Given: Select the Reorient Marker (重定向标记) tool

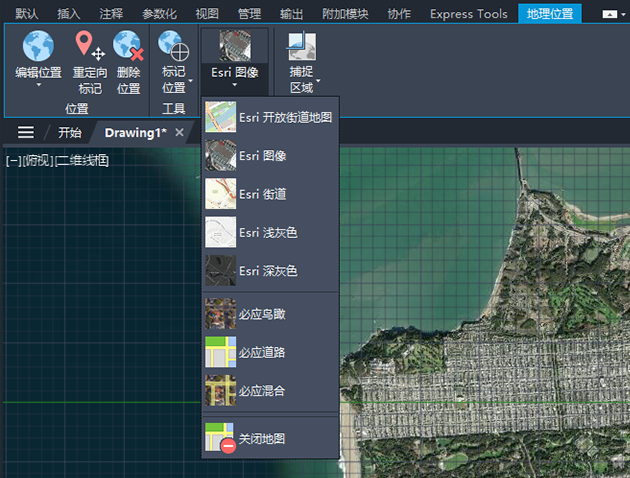Looking at the screenshot, I should pyautogui.click(x=89, y=48).
